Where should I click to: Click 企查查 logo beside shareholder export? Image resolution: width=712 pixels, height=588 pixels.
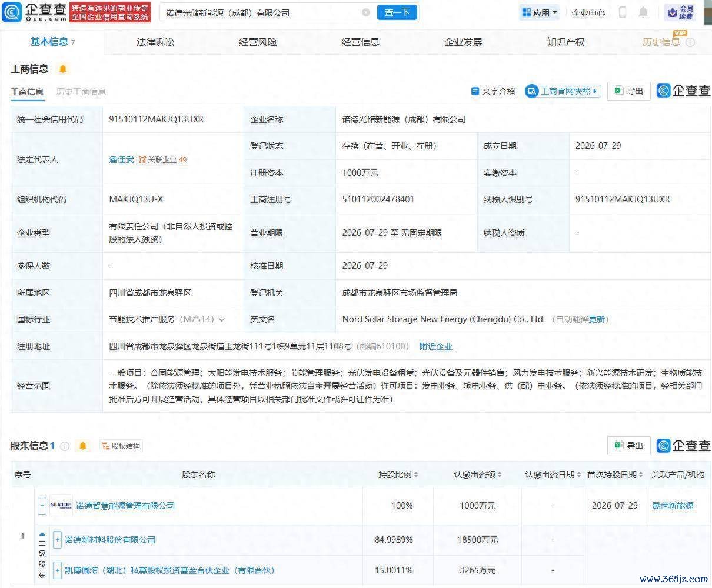click(x=684, y=446)
